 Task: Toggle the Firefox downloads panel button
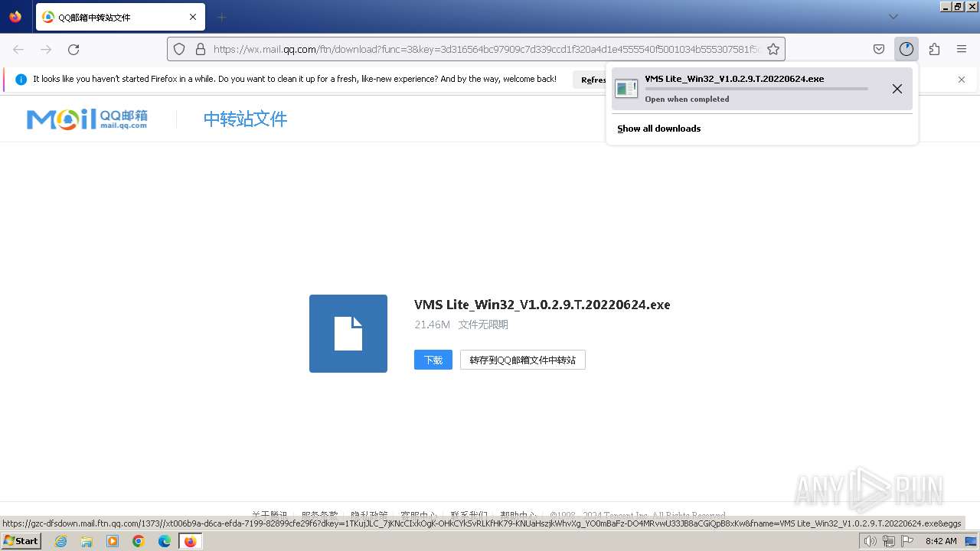906,49
